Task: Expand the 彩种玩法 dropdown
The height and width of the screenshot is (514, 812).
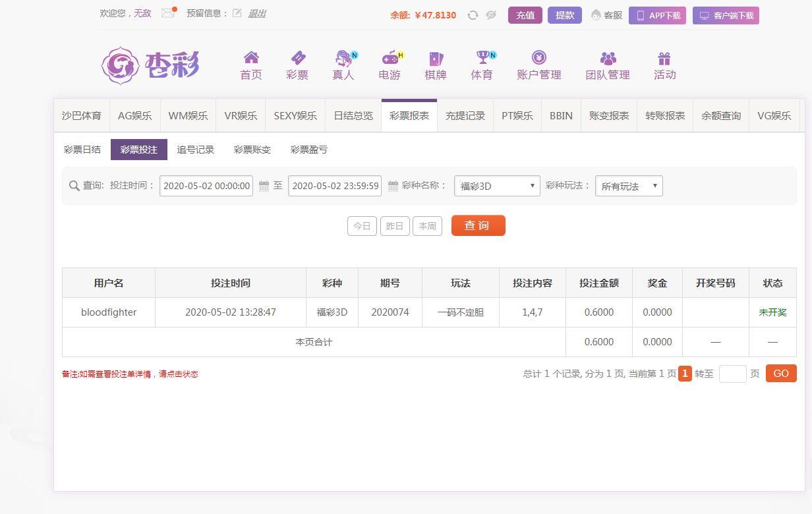Action: click(629, 186)
